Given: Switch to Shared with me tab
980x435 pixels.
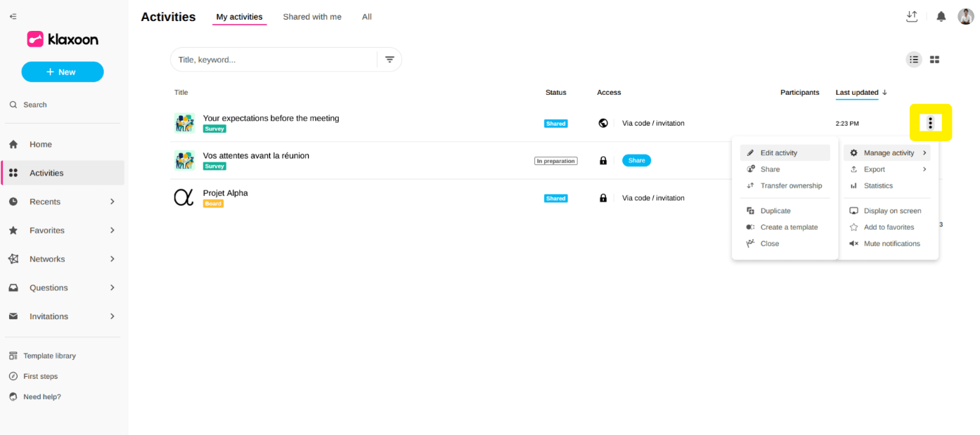Looking at the screenshot, I should (312, 17).
